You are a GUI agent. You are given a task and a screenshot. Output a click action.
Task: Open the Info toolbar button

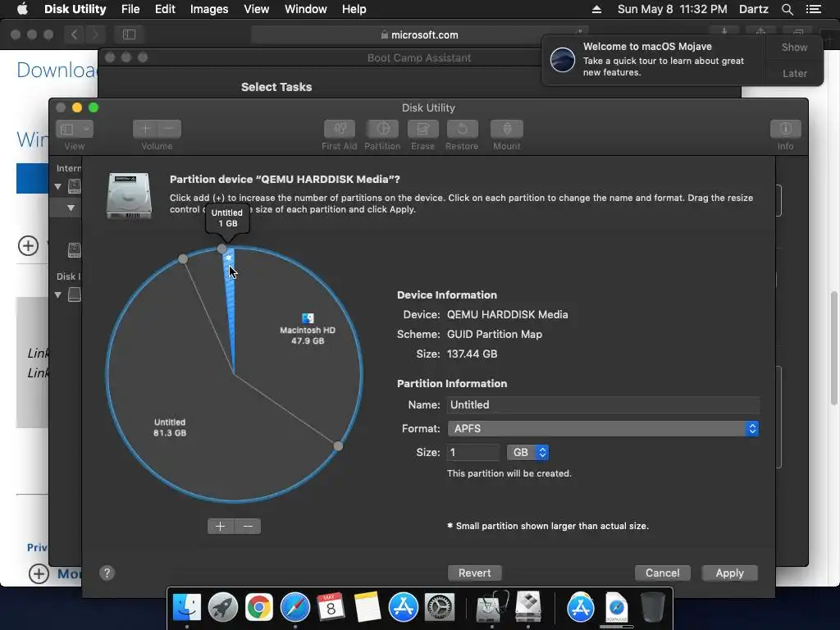pos(785,129)
